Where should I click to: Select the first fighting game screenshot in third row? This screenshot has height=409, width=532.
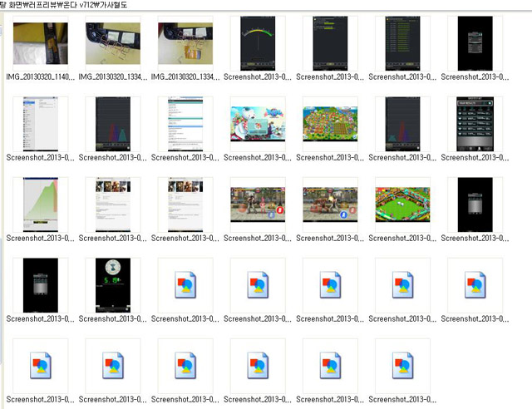[x=258, y=204]
